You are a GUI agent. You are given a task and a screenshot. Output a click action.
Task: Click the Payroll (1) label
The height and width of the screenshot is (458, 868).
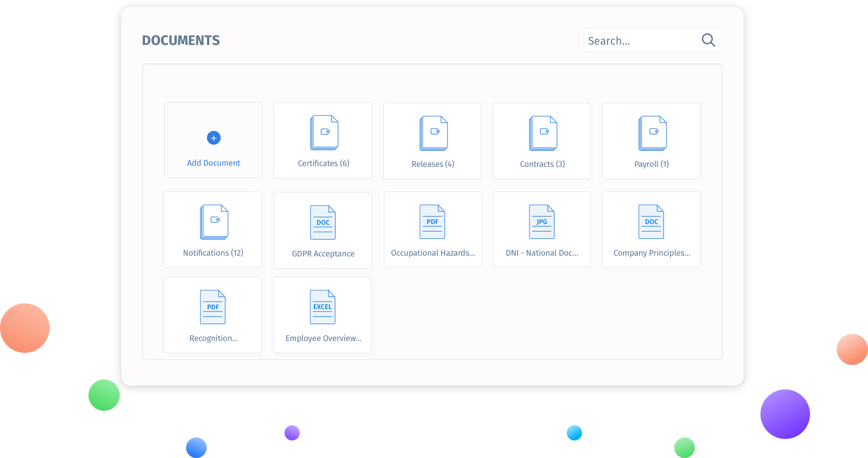pos(651,164)
